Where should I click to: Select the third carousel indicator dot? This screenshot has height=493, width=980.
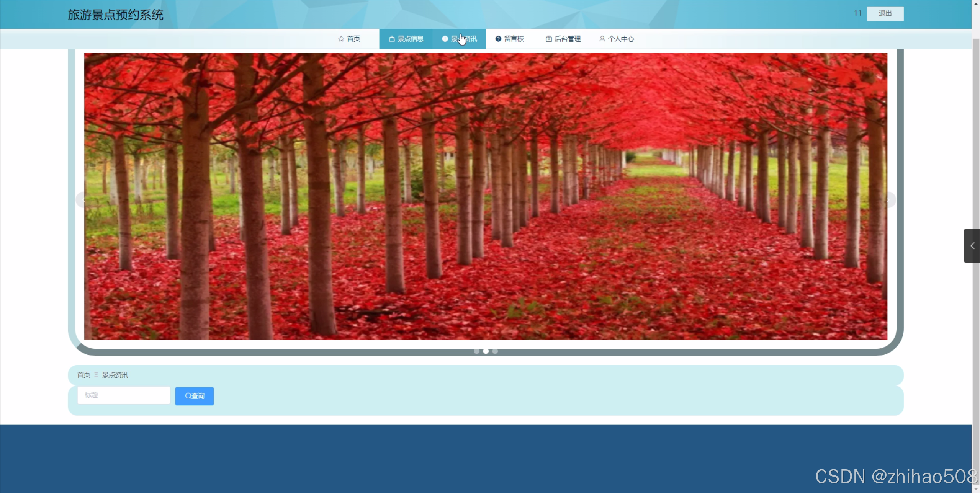pyautogui.click(x=495, y=351)
